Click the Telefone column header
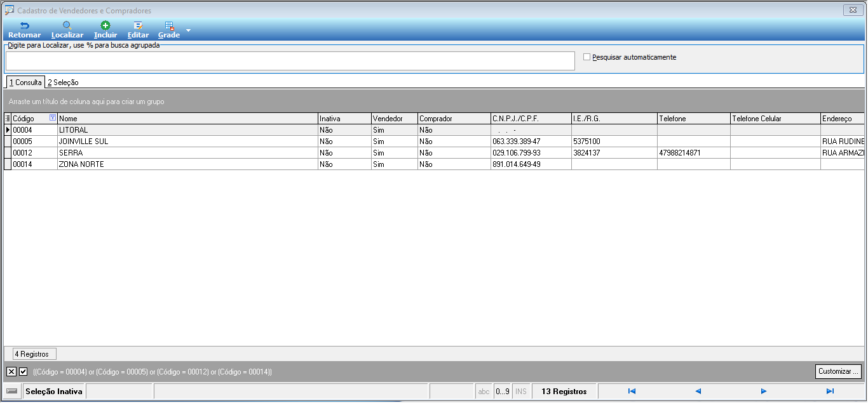This screenshot has height=403, width=868. pos(694,119)
